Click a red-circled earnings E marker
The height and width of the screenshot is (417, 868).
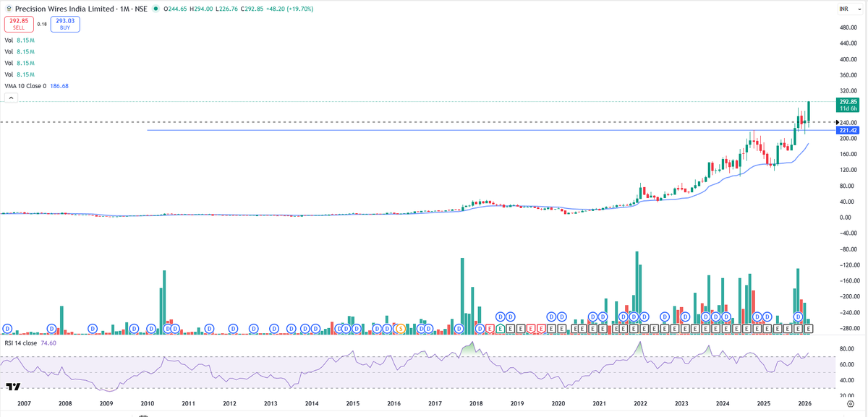[488, 327]
